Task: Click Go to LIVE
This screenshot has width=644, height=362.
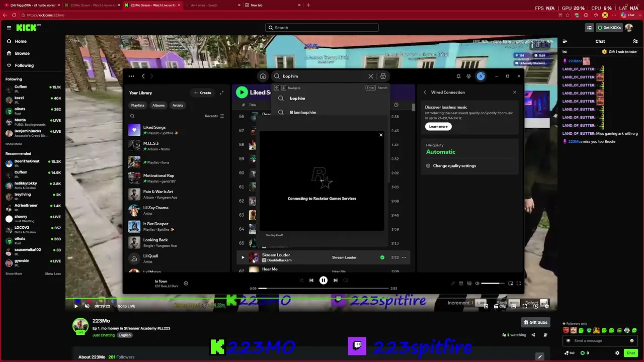Action: 126,306
